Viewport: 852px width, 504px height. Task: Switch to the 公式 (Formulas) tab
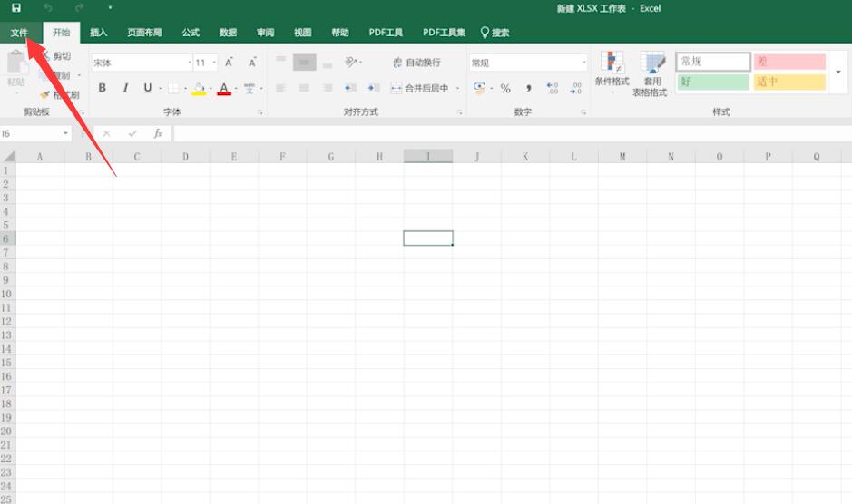coord(191,33)
